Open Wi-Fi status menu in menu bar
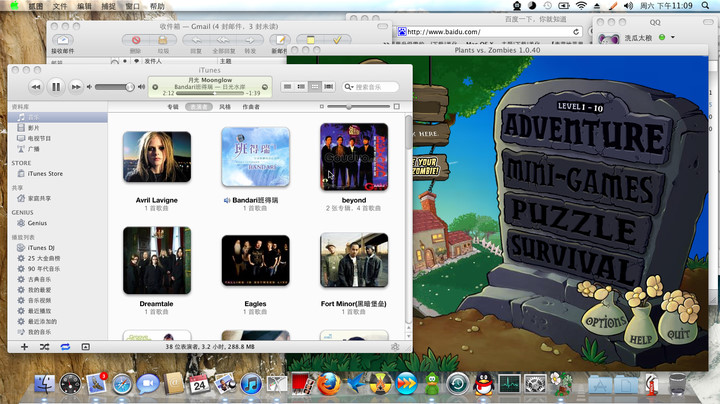This screenshot has height=404, width=720. (x=581, y=6)
